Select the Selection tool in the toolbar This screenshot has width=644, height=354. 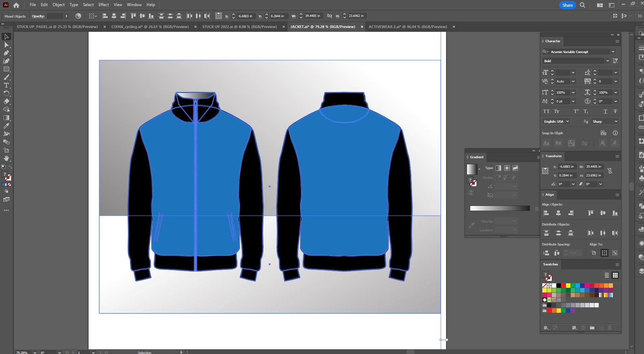click(x=6, y=36)
